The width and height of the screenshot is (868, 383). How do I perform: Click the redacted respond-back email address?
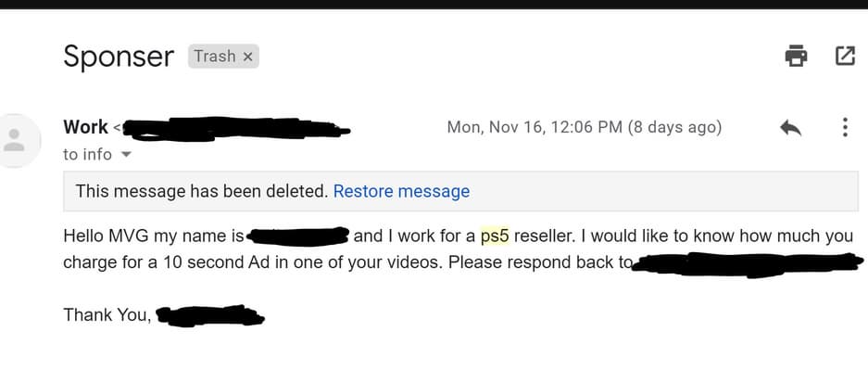click(x=741, y=262)
